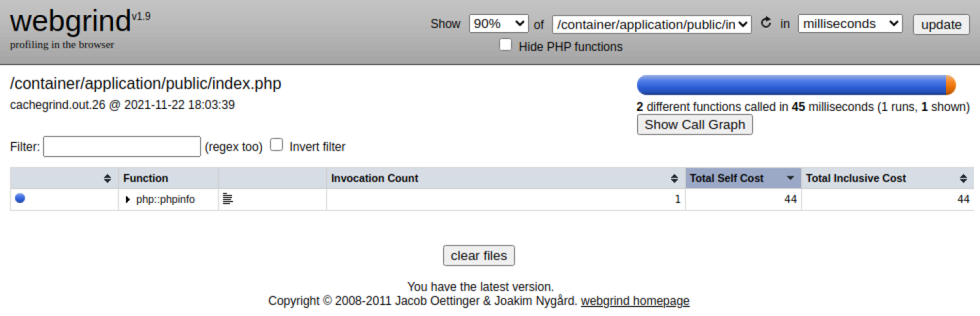This screenshot has width=980, height=316.
Task: Open the milliseconds unit dropdown
Action: point(850,24)
